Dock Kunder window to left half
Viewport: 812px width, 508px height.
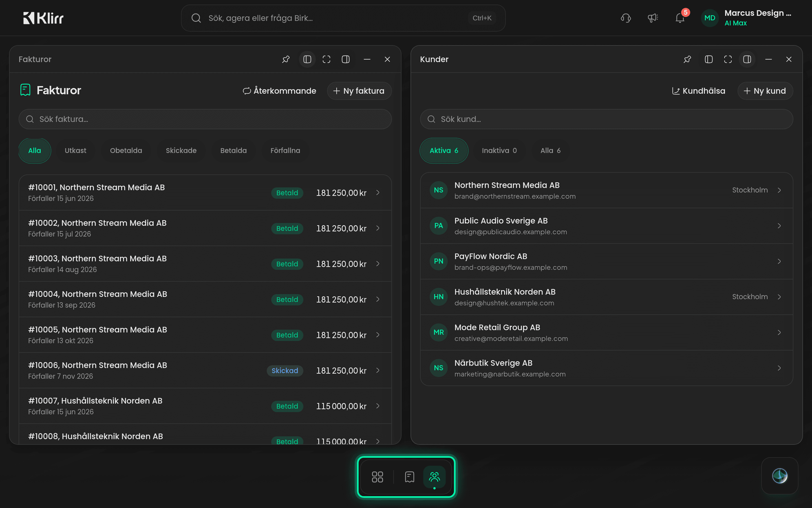coord(709,59)
